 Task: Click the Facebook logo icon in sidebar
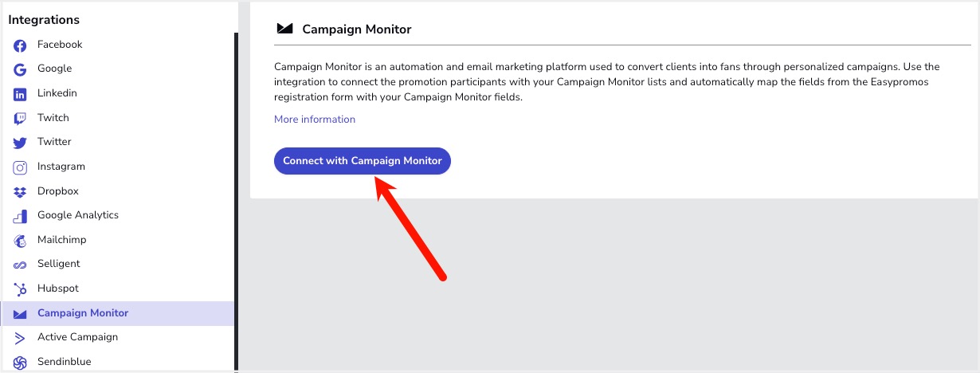coord(20,45)
